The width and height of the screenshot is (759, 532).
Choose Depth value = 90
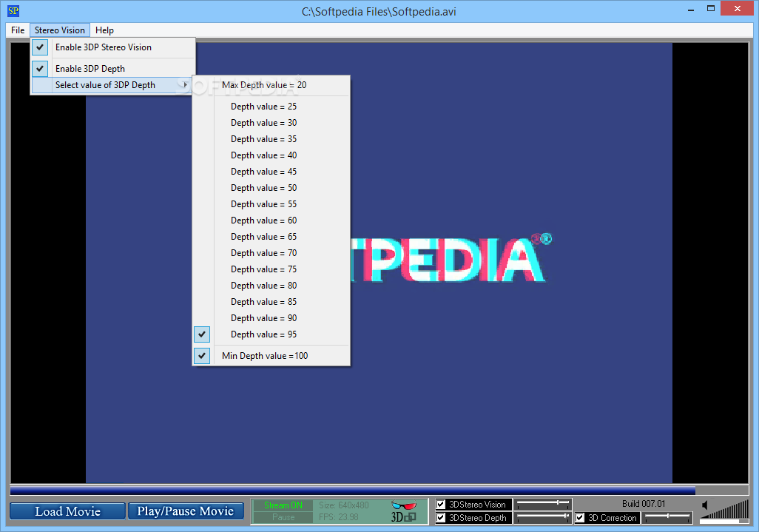tap(271, 318)
